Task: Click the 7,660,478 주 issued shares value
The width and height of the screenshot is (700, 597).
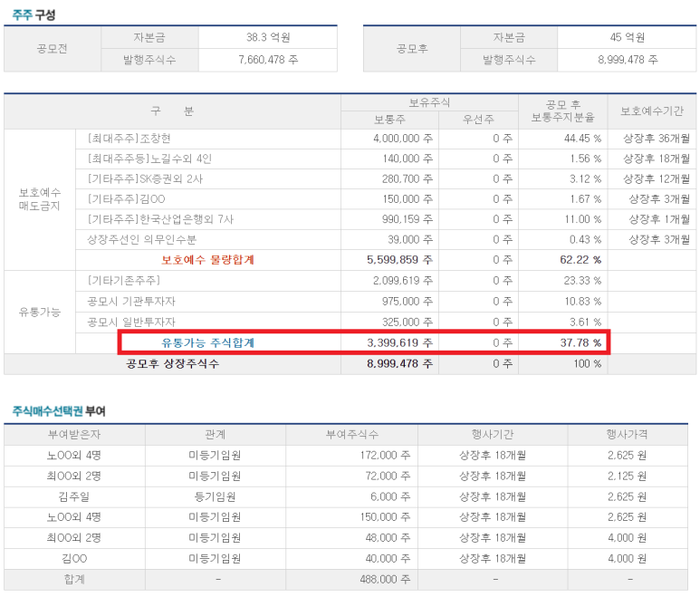Action: coord(267,61)
